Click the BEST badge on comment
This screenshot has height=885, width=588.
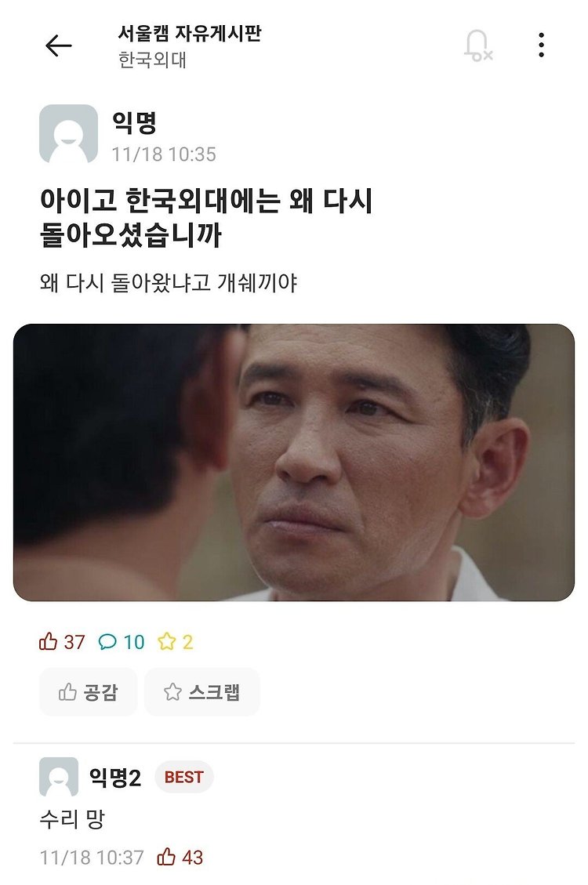pos(184,777)
